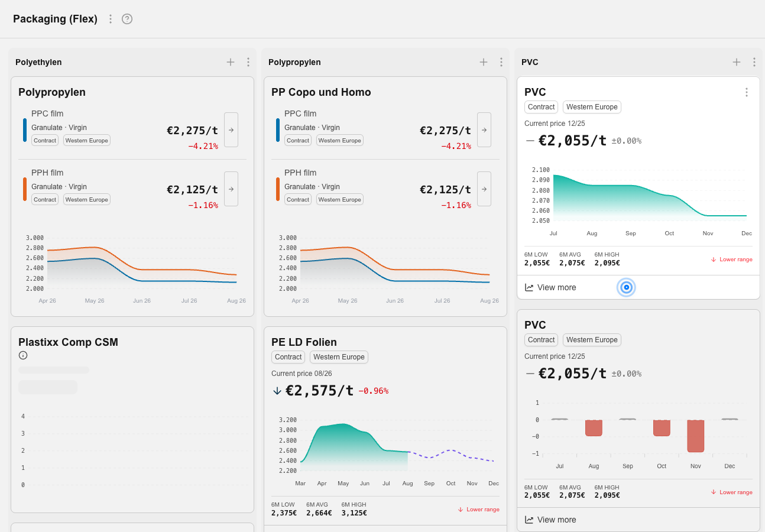Open PPH film arrow in PP Copo card
The height and width of the screenshot is (532, 765).
[484, 189]
